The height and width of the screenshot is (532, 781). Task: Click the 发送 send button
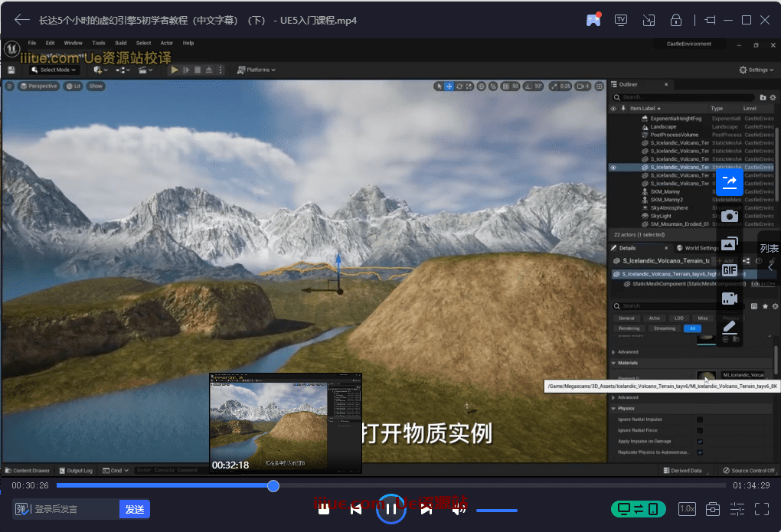(135, 509)
